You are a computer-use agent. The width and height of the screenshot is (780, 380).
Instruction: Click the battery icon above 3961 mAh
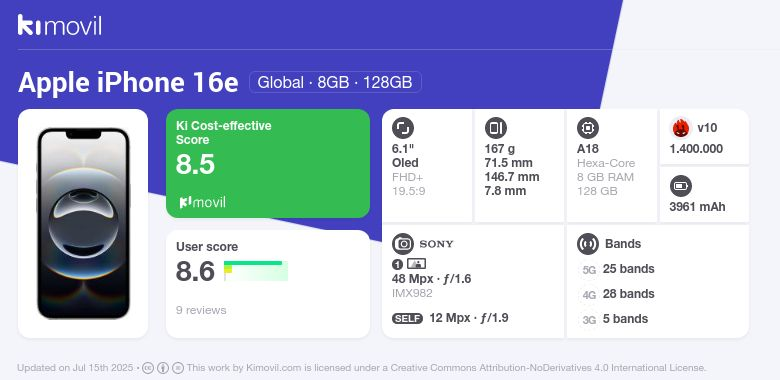click(681, 187)
